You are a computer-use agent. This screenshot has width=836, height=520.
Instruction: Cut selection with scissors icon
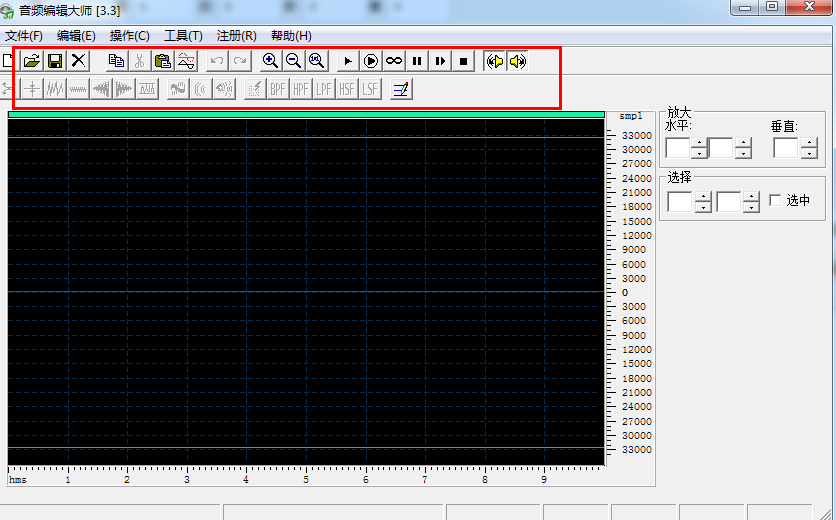pyautogui.click(x=139, y=61)
